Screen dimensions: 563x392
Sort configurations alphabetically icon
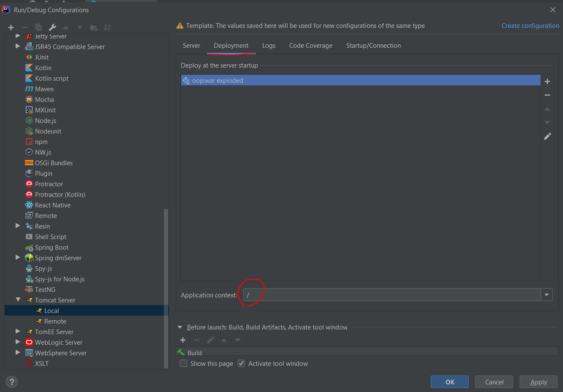click(108, 27)
